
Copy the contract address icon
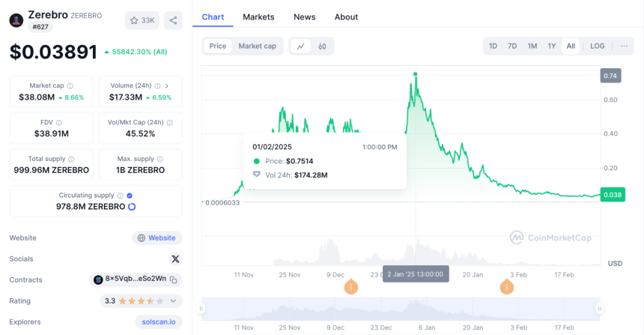(173, 280)
